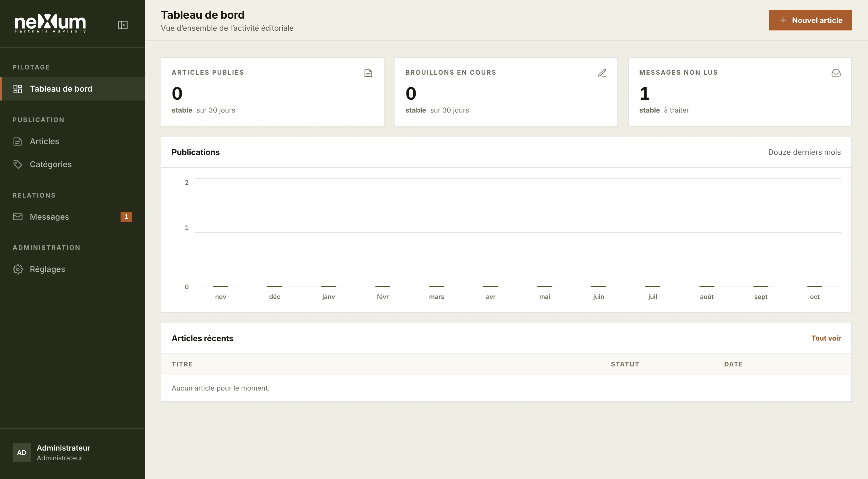Image resolution: width=868 pixels, height=479 pixels.
Task: Click the pencil icon in Brouillons en cours card
Action: pos(602,73)
